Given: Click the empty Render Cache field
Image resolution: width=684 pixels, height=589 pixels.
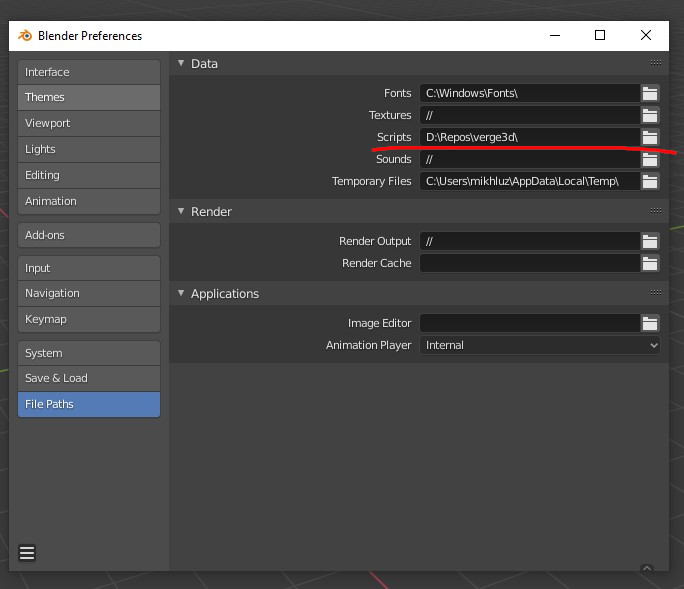Looking at the screenshot, I should (530, 264).
